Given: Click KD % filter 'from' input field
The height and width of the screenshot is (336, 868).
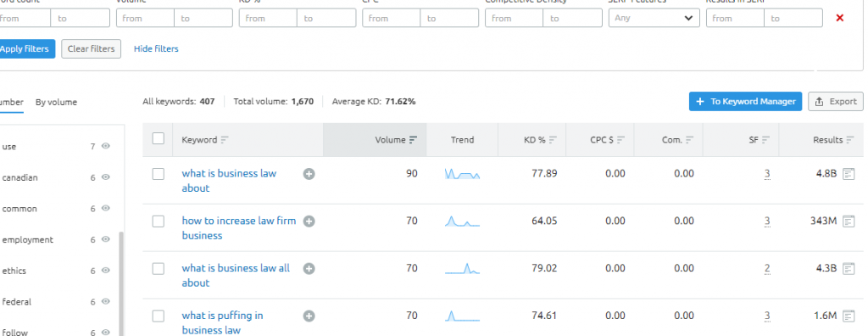Looking at the screenshot, I should pos(269,18).
